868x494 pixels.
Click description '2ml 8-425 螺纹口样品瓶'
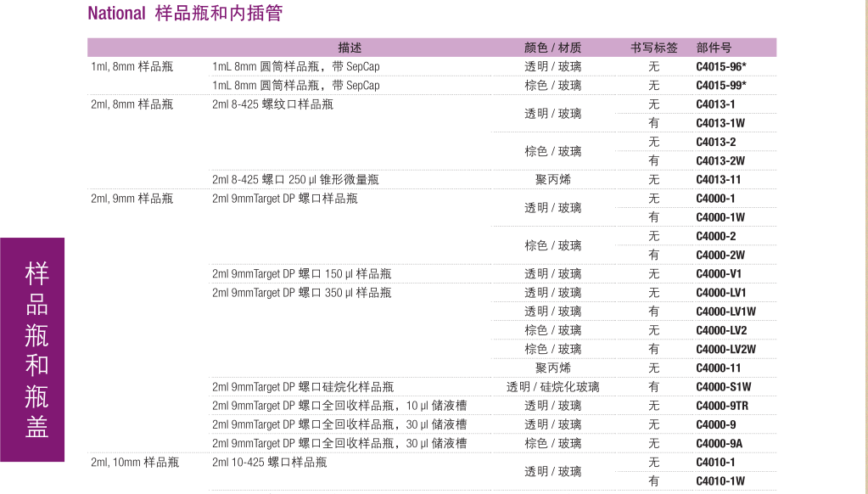click(273, 104)
